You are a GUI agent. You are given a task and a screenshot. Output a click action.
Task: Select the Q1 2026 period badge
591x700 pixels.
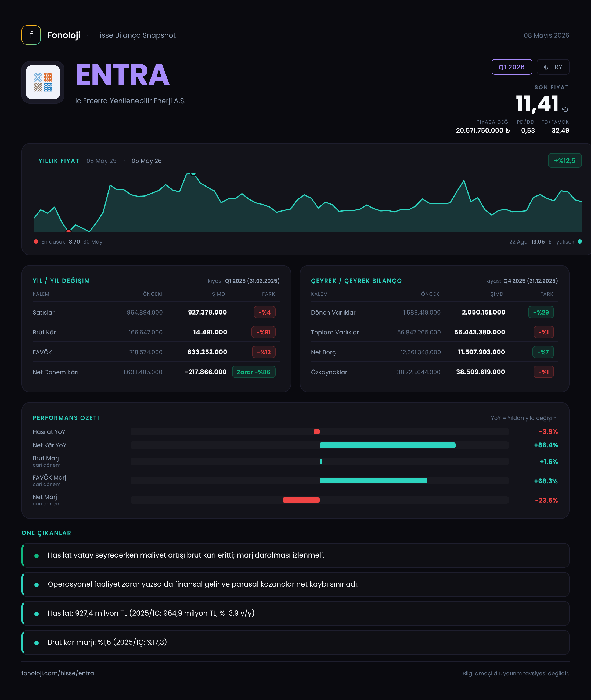coord(511,67)
